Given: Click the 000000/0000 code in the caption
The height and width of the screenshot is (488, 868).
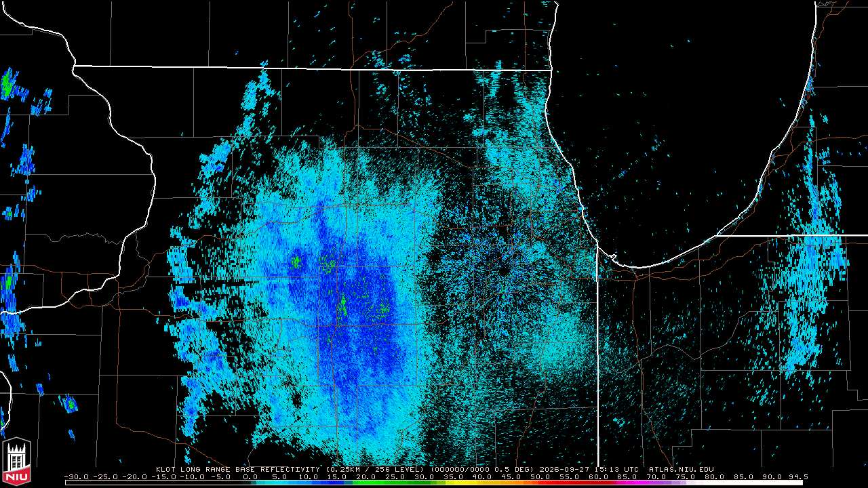Looking at the screenshot, I should 462,469.
